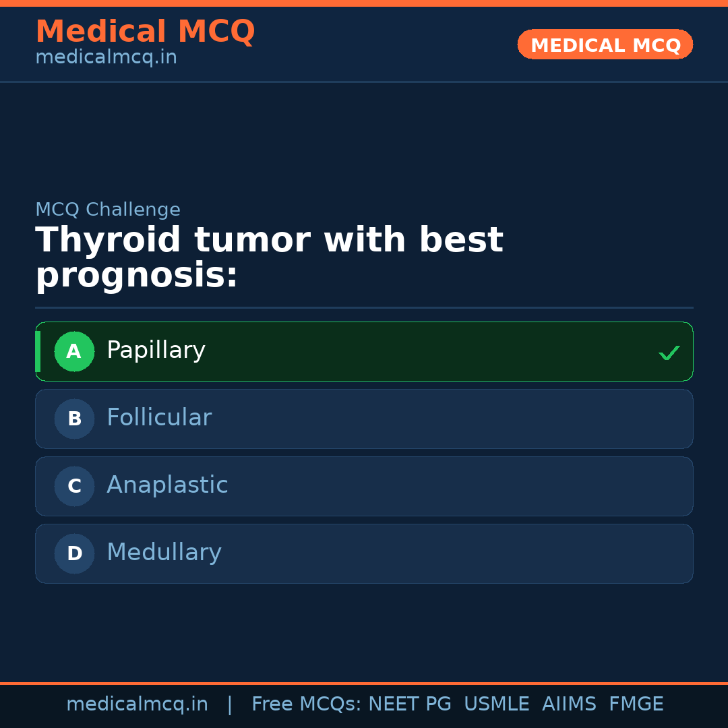Open the Medical MCQ header title

(x=145, y=32)
